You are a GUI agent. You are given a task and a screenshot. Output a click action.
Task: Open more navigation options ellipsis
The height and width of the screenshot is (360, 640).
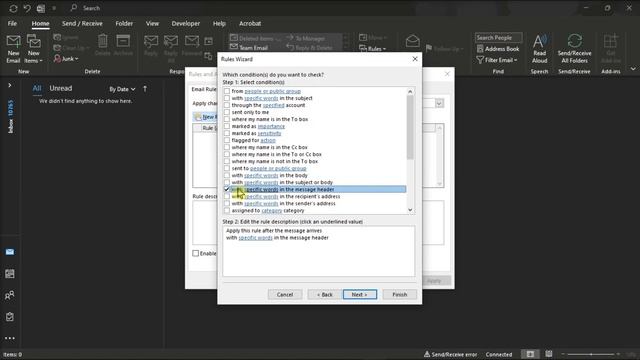10,338
